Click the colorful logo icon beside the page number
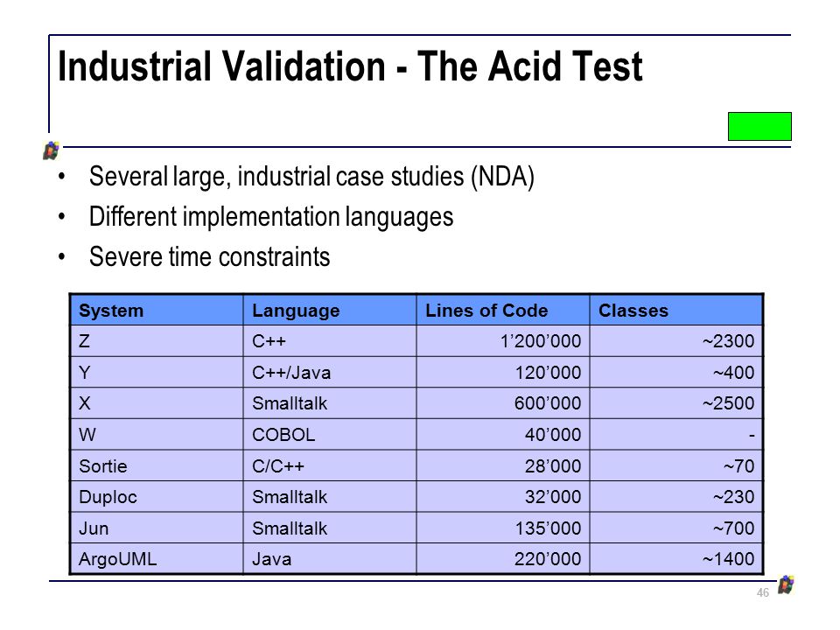 tap(786, 584)
